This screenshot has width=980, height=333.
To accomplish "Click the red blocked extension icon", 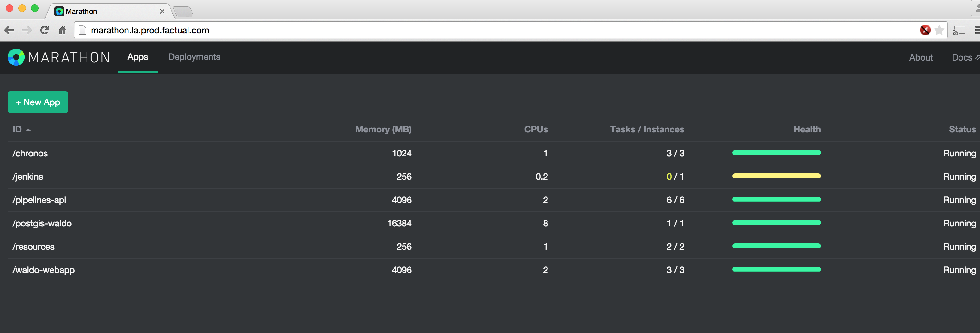I will (x=925, y=30).
